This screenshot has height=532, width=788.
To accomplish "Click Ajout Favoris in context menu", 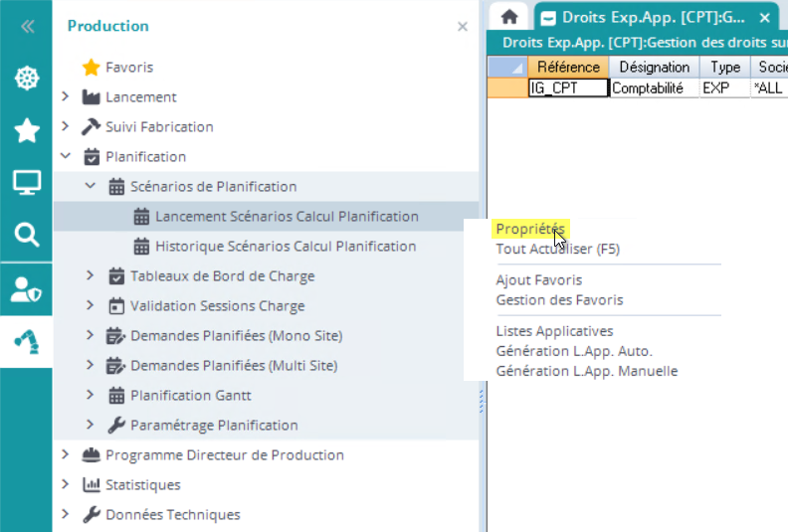I will tap(539, 280).
